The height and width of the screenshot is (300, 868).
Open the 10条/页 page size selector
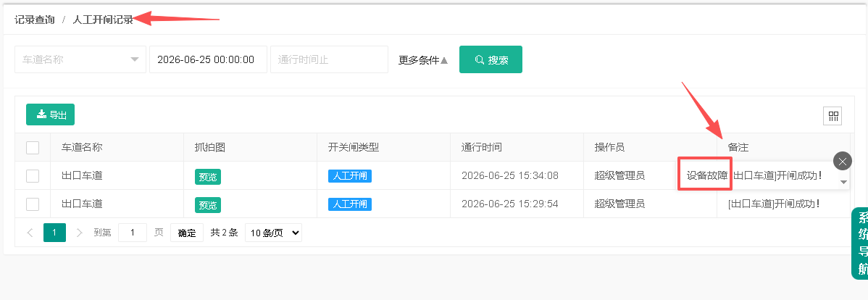pyautogui.click(x=273, y=233)
